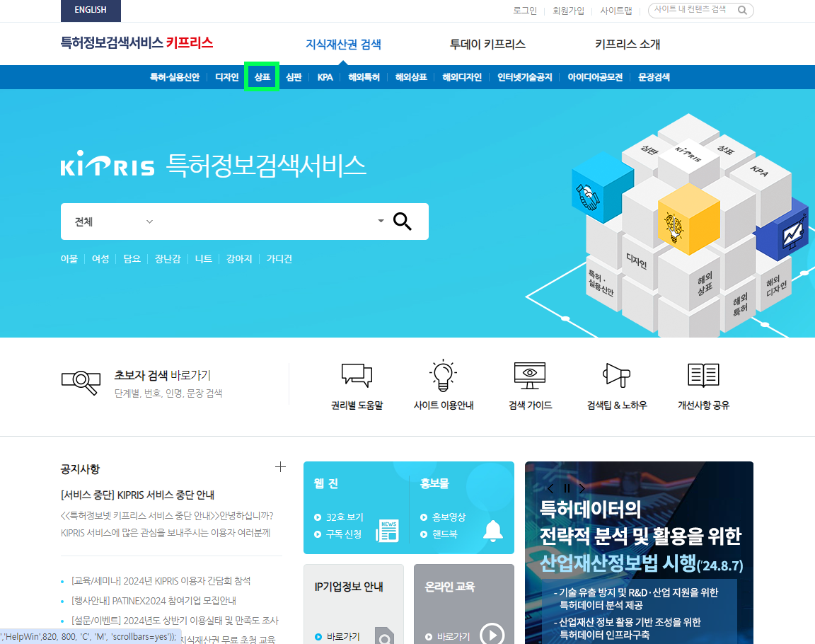Screen dimensions: 815x644
Task: Click the ENGLISH language button
Action: (x=91, y=11)
